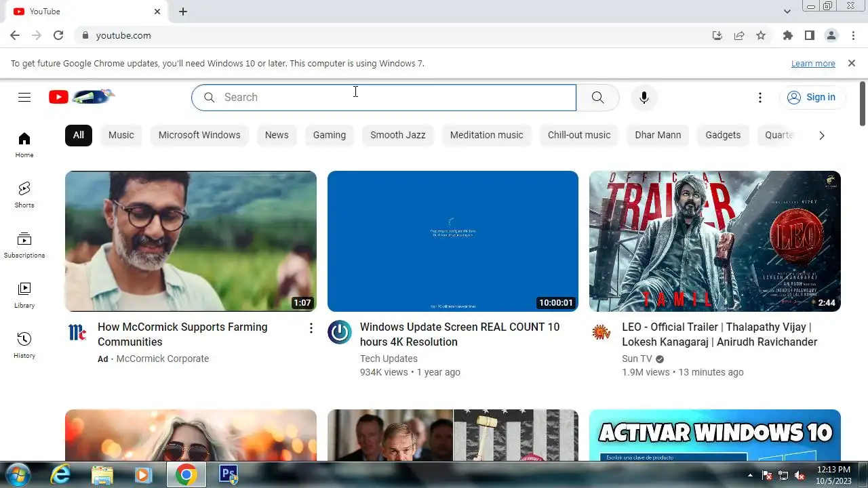The height and width of the screenshot is (488, 868).
Task: Open LEO Official Trailer video title
Action: (x=719, y=334)
